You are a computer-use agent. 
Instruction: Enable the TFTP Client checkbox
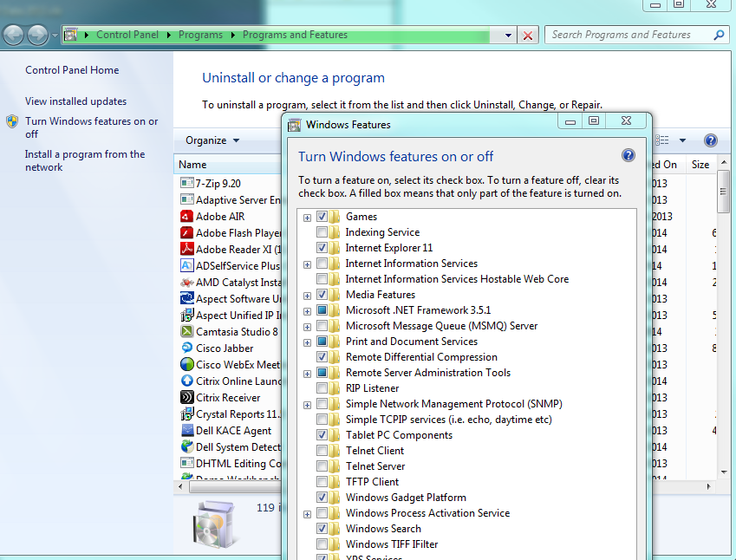[x=322, y=482]
